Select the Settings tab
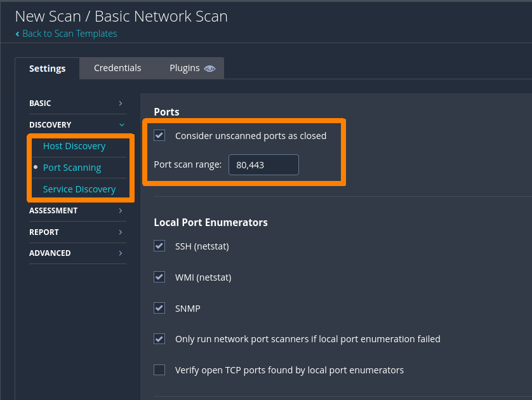The width and height of the screenshot is (532, 400). tap(47, 69)
